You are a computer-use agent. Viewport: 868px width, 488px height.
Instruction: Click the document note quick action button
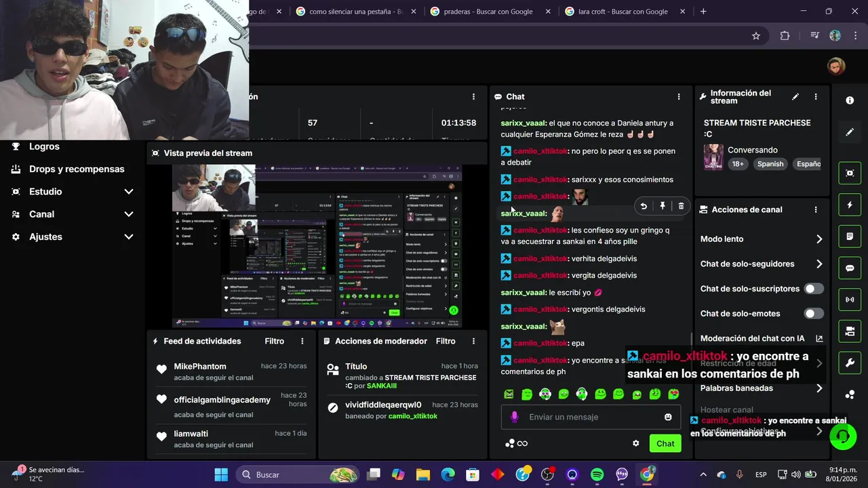[x=850, y=237]
